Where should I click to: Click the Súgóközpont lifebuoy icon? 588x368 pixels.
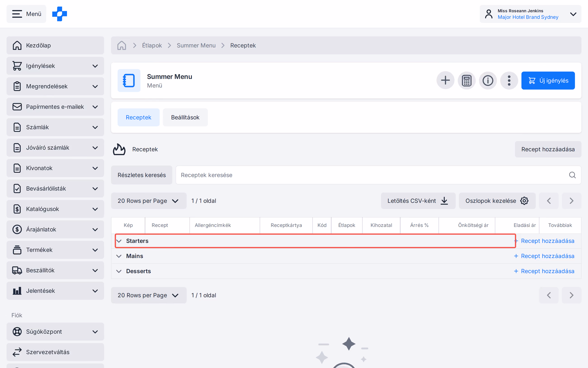17,332
